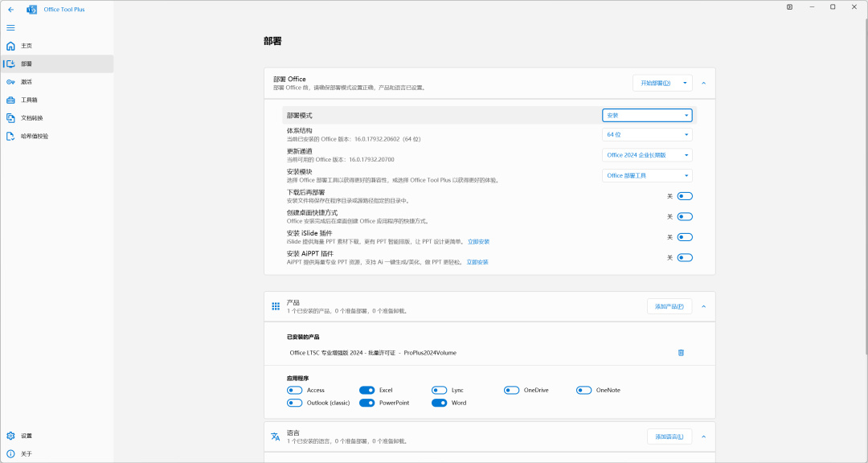Click the gear icon for 设置
Image resolution: width=868 pixels, height=463 pixels.
click(10, 436)
